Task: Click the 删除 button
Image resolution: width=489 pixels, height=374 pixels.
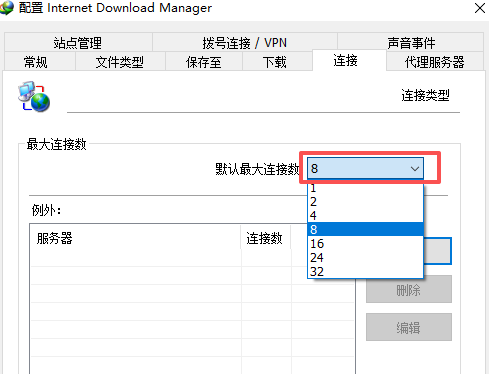Action: coord(409,289)
